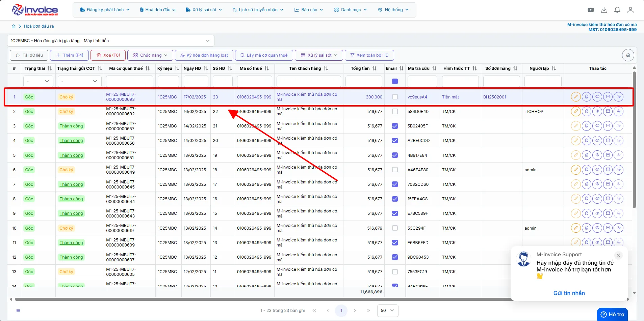Image resolution: width=644 pixels, height=321 pixels.
Task: Copy invoice 14 using duplicate icon
Action: point(587,228)
